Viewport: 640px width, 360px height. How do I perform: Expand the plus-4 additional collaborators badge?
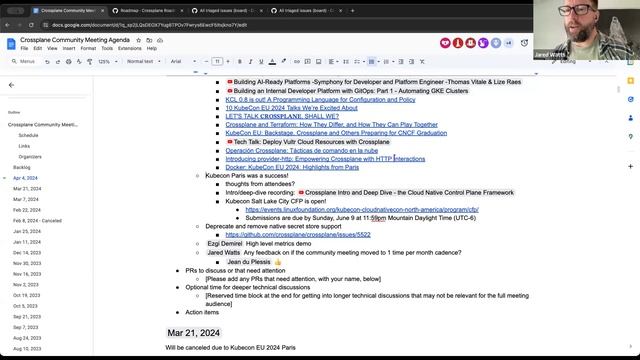point(508,43)
